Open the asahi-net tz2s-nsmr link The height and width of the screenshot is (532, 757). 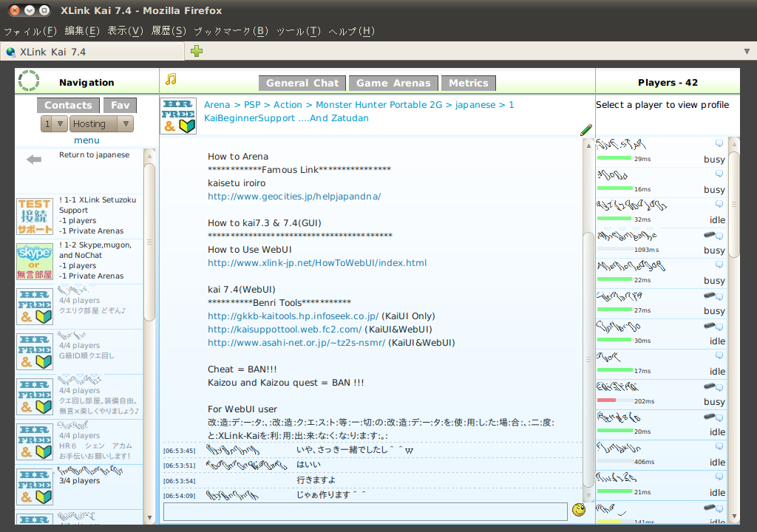[x=296, y=343]
